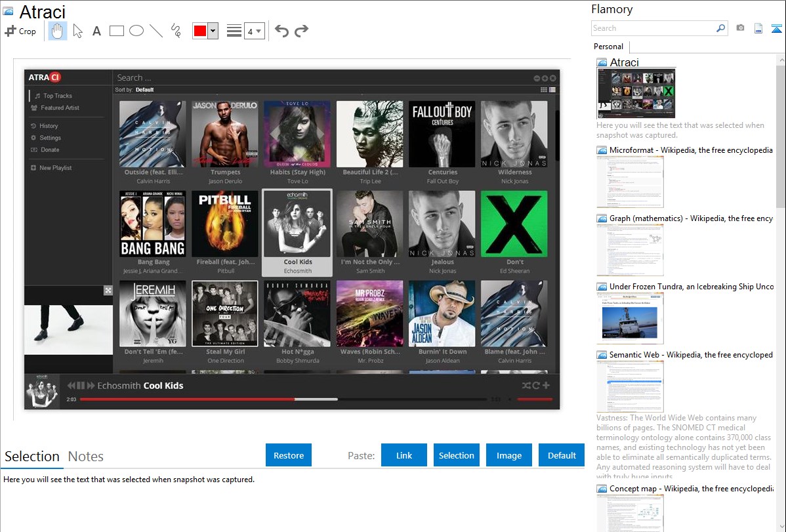
Task: Take a snapshot with camera icon
Action: pos(740,28)
